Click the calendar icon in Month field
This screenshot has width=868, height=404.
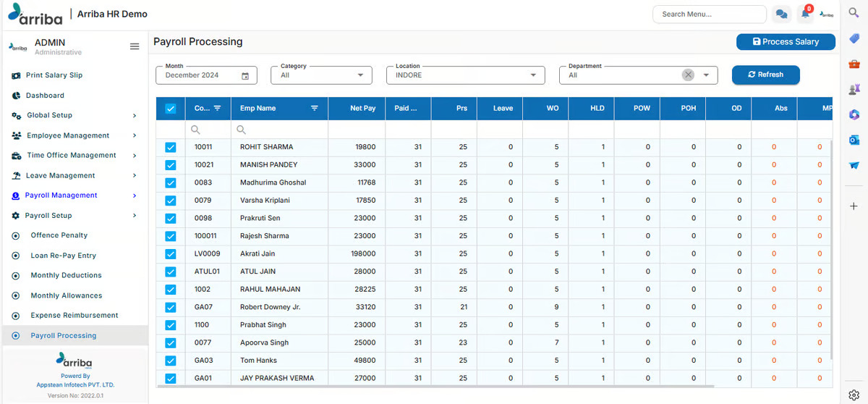[x=245, y=75]
